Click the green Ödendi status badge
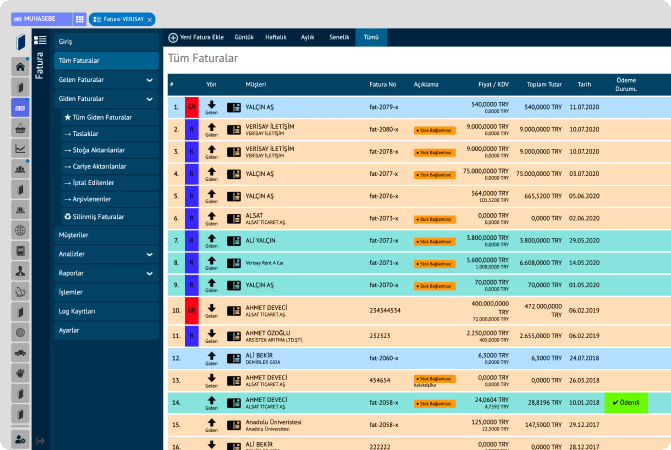 (x=626, y=403)
